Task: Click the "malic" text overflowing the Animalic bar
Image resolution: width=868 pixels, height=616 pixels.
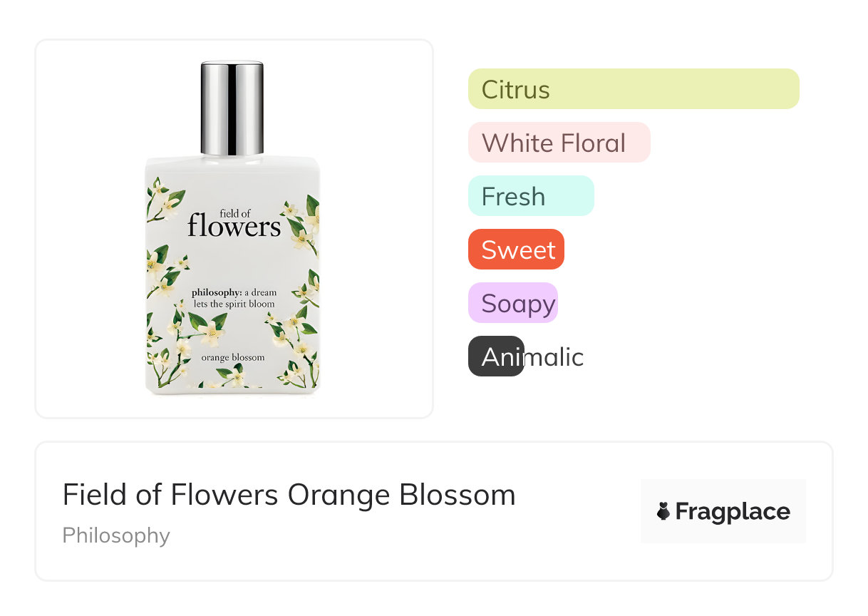Action: pos(554,356)
